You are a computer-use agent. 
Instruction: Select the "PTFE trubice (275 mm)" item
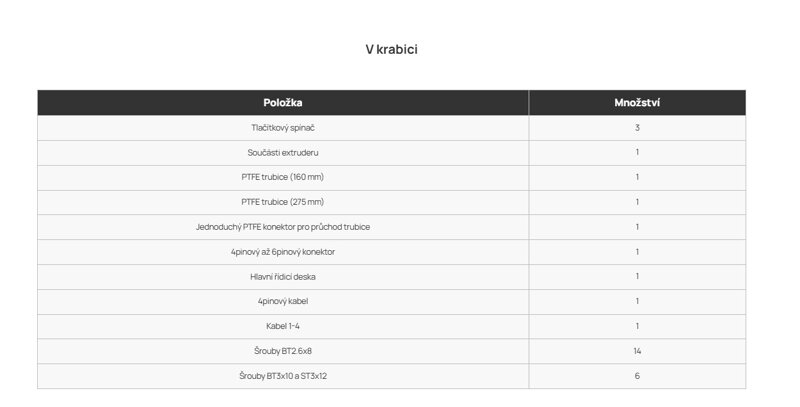tap(283, 202)
